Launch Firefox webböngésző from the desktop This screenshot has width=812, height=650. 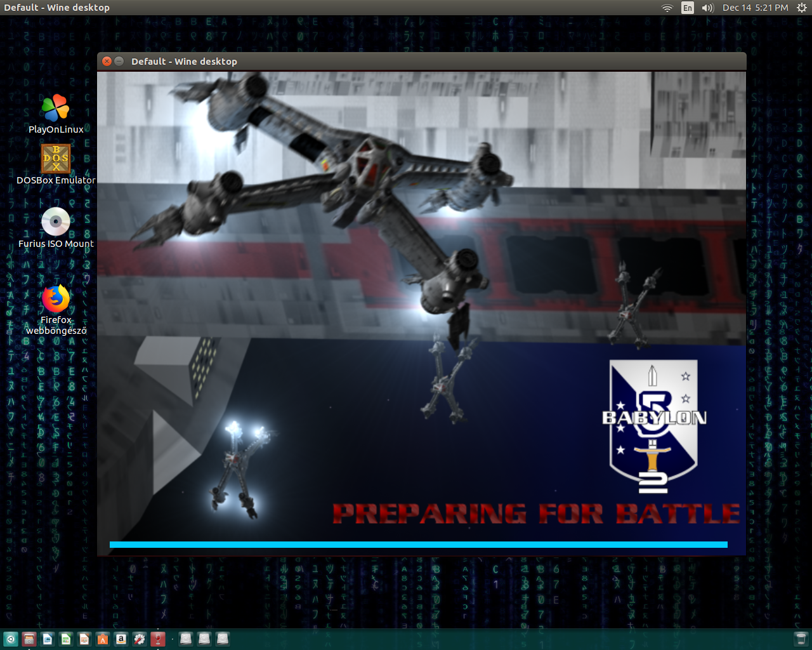point(56,299)
